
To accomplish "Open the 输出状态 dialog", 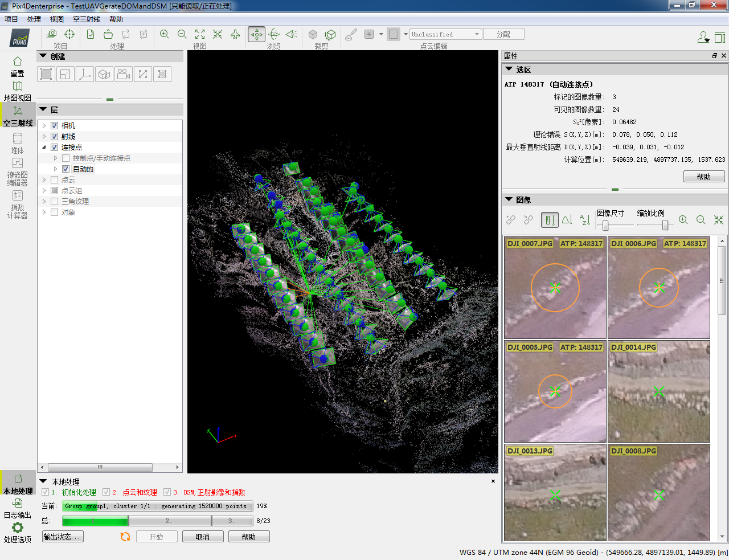I will pyautogui.click(x=62, y=536).
